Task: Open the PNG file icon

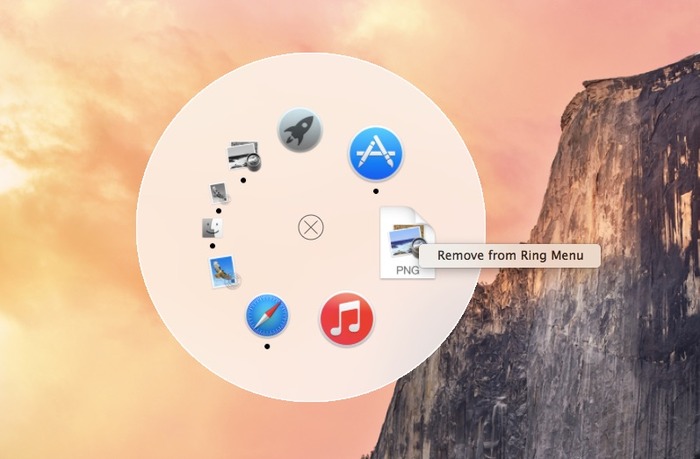Action: tap(407, 242)
